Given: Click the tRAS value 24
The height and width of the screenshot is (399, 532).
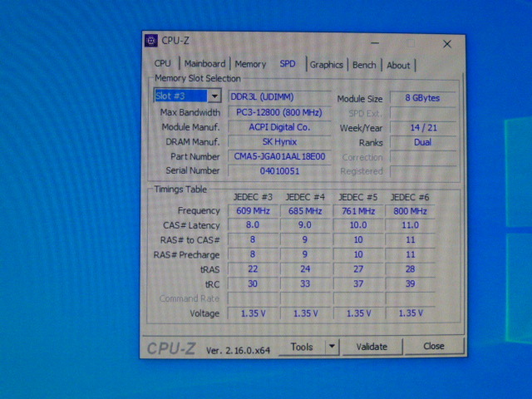Looking at the screenshot, I should (305, 269).
